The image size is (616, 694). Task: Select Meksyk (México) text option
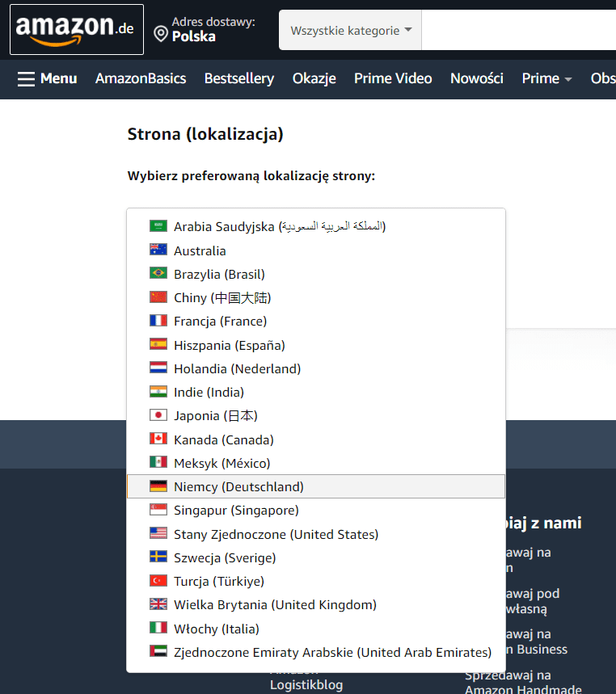tap(222, 464)
